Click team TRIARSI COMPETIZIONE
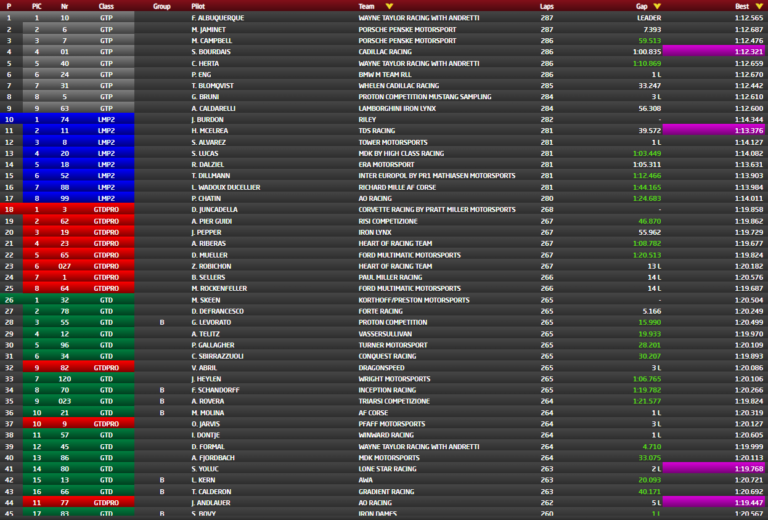Viewport: 768px width, 520px height. 394,401
